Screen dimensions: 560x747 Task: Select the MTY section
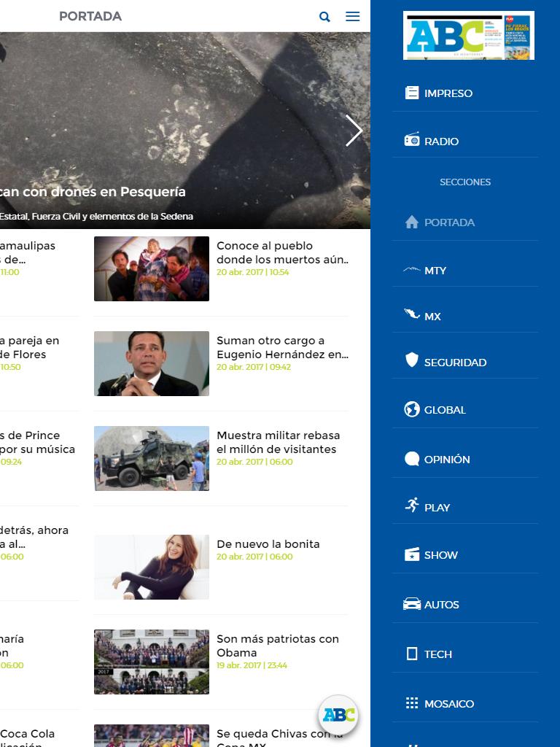point(435,271)
